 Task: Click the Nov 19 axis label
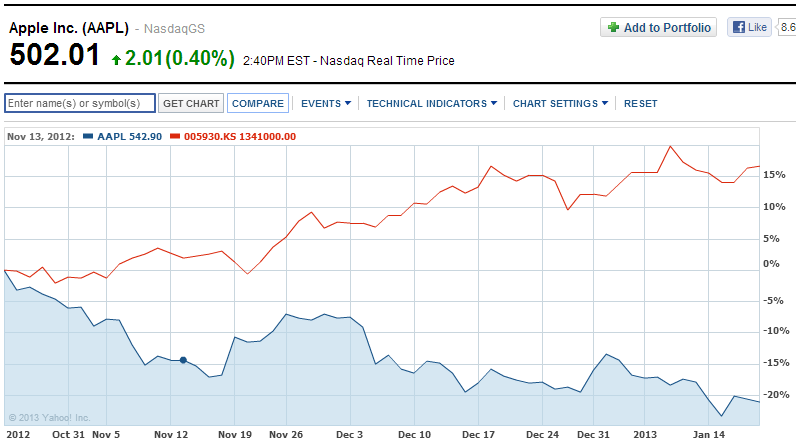[x=235, y=435]
